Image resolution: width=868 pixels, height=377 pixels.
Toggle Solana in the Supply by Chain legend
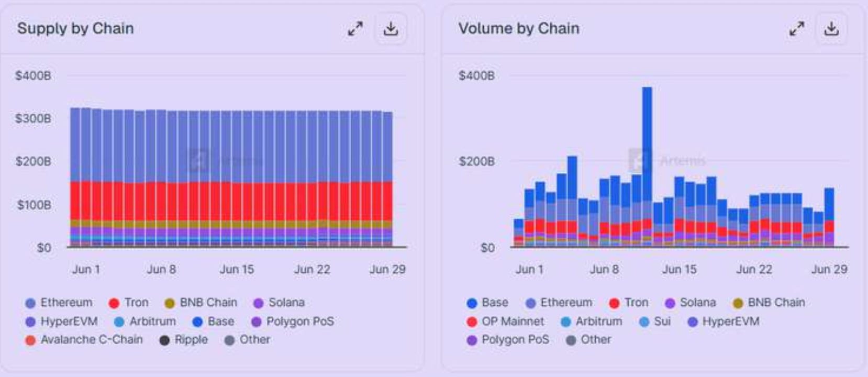click(x=279, y=303)
